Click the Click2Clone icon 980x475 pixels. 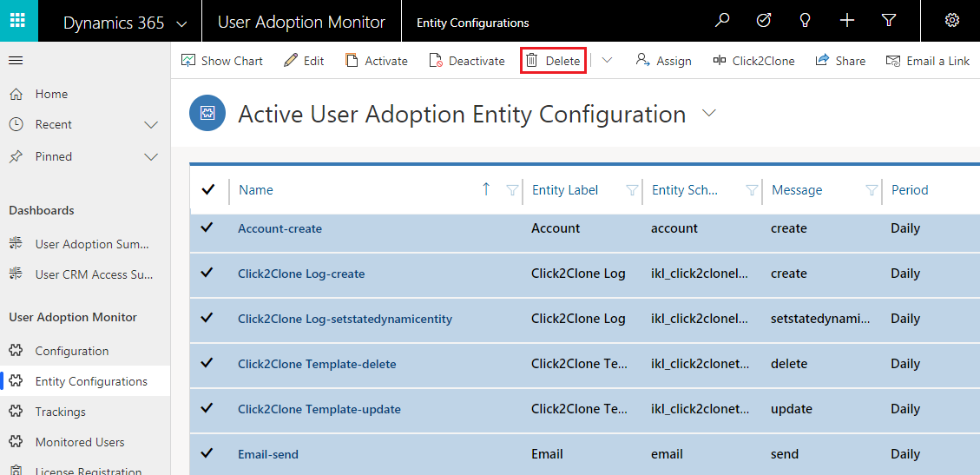pyautogui.click(x=720, y=61)
